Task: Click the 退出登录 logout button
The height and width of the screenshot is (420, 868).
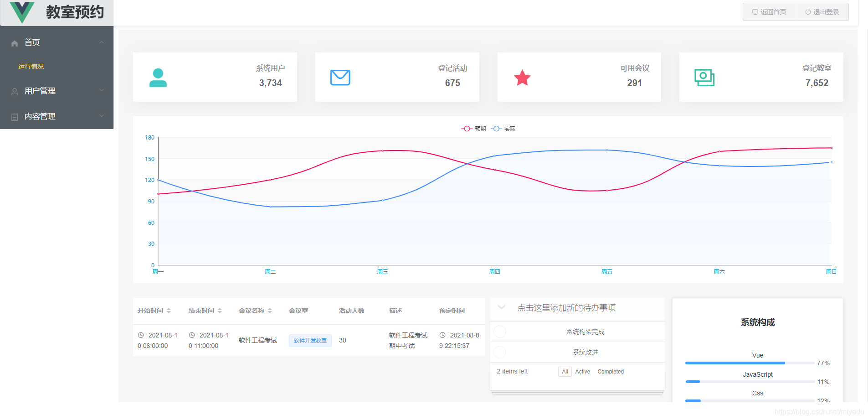Action: click(821, 12)
